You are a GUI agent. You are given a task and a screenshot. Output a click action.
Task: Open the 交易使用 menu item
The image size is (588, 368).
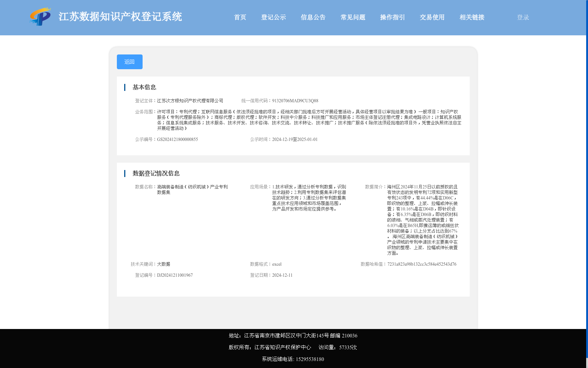tap(432, 17)
